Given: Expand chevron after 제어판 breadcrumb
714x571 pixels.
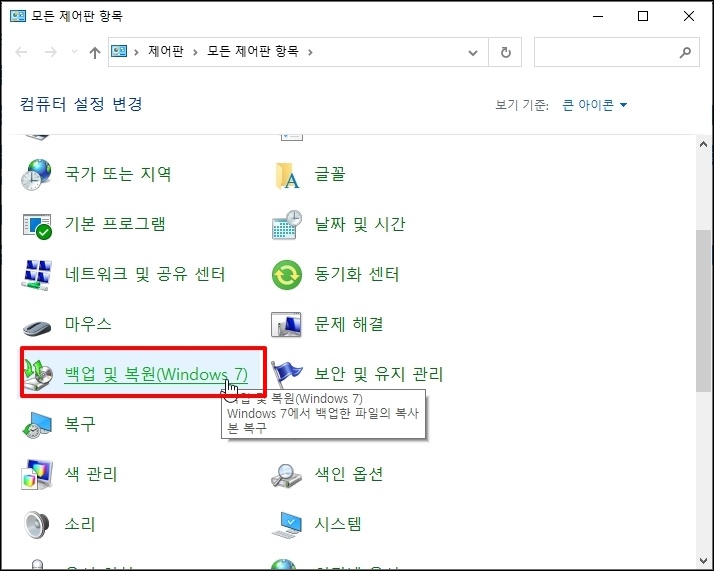Looking at the screenshot, I should (x=195, y=52).
